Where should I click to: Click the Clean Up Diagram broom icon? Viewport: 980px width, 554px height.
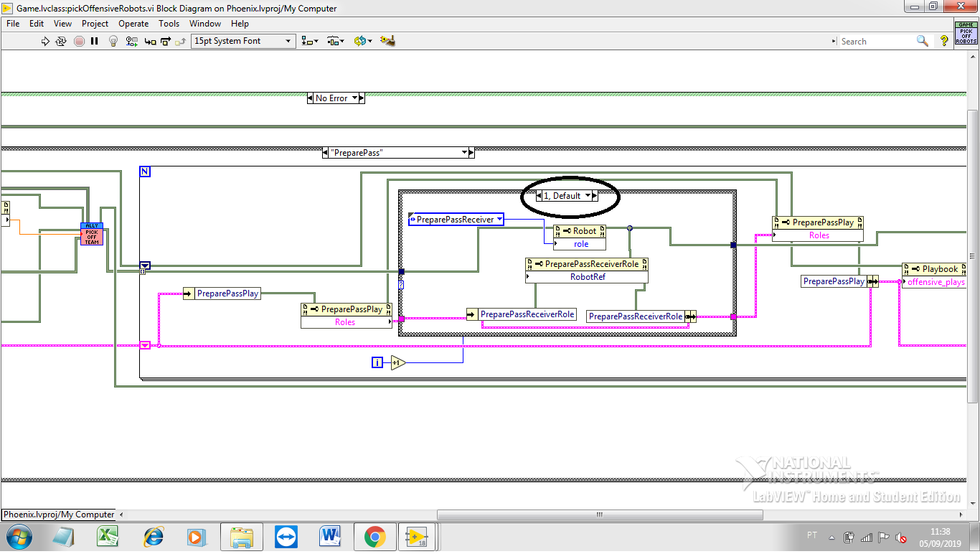click(388, 41)
